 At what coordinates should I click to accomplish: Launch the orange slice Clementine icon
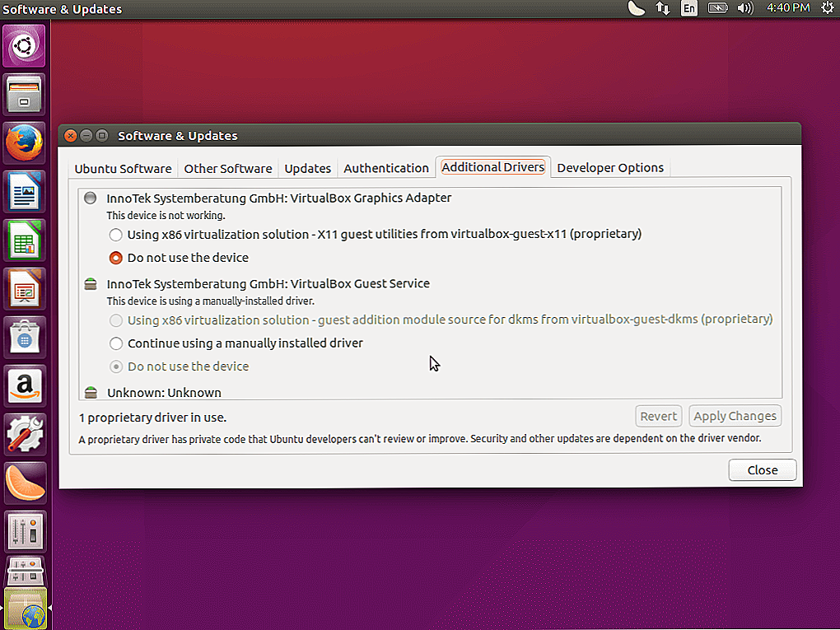24,483
